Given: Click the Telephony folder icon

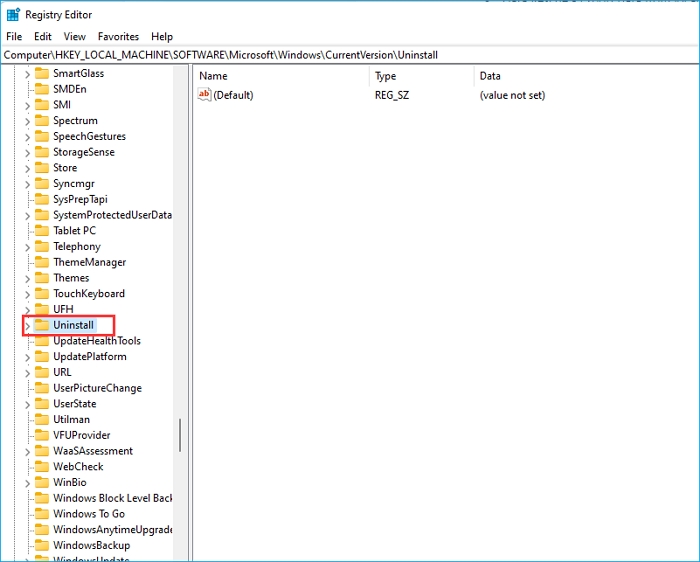Looking at the screenshot, I should (x=42, y=246).
